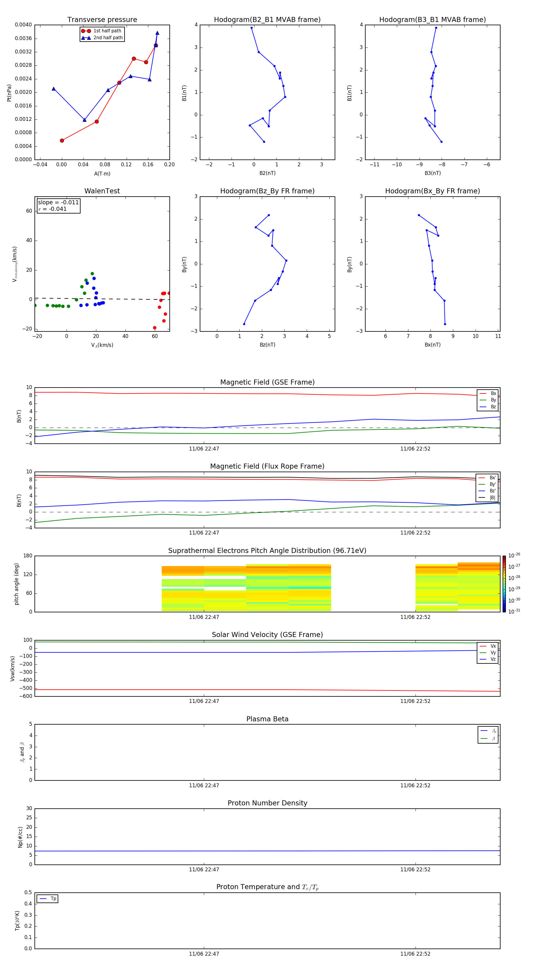The height and width of the screenshot is (980, 535).
Task: Click the Bx' entry in Flux Rope legend
Action: (487, 478)
